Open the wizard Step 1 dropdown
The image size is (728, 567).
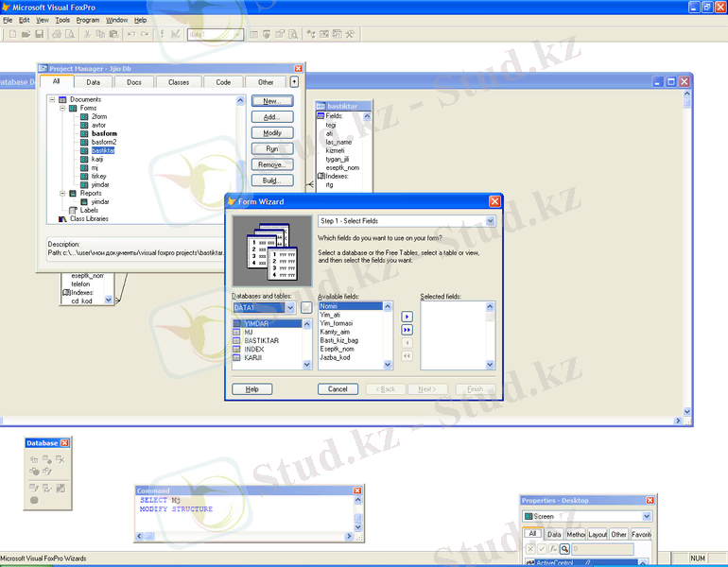(x=490, y=221)
